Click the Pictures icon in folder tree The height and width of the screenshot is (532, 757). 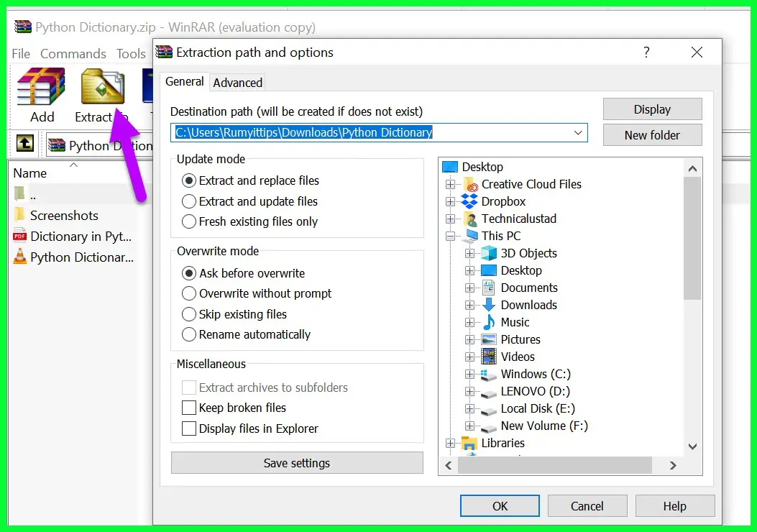pyautogui.click(x=489, y=339)
